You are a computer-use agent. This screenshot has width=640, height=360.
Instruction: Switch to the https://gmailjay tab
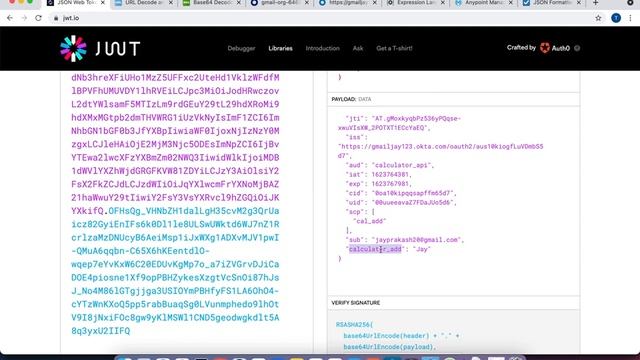click(347, 3)
